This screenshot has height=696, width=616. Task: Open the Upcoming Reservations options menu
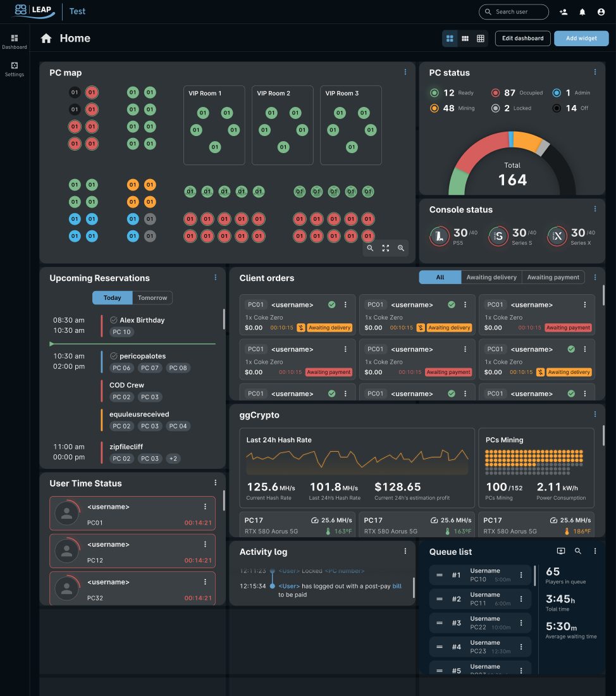point(216,277)
